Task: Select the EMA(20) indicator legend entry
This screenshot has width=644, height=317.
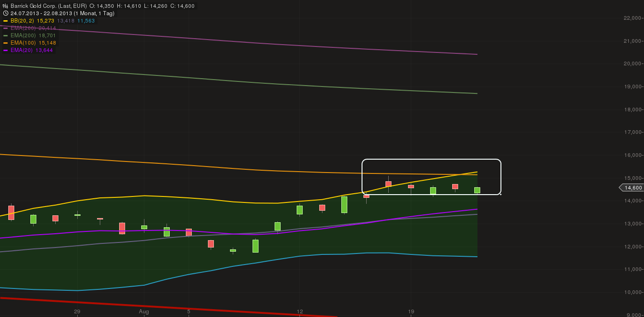Action: pos(32,50)
